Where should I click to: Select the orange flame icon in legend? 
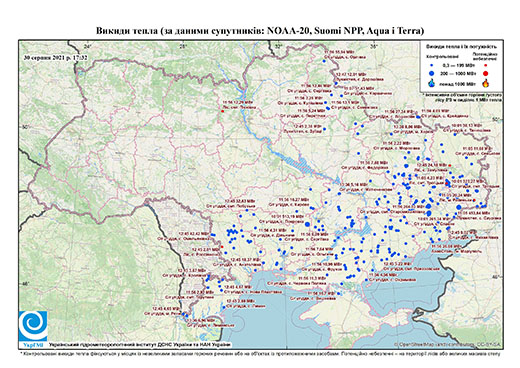point(486,83)
